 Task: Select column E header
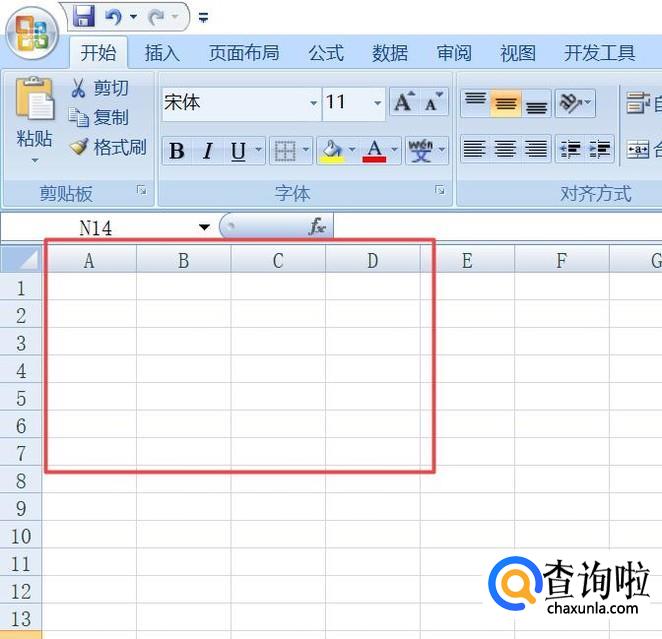[467, 260]
